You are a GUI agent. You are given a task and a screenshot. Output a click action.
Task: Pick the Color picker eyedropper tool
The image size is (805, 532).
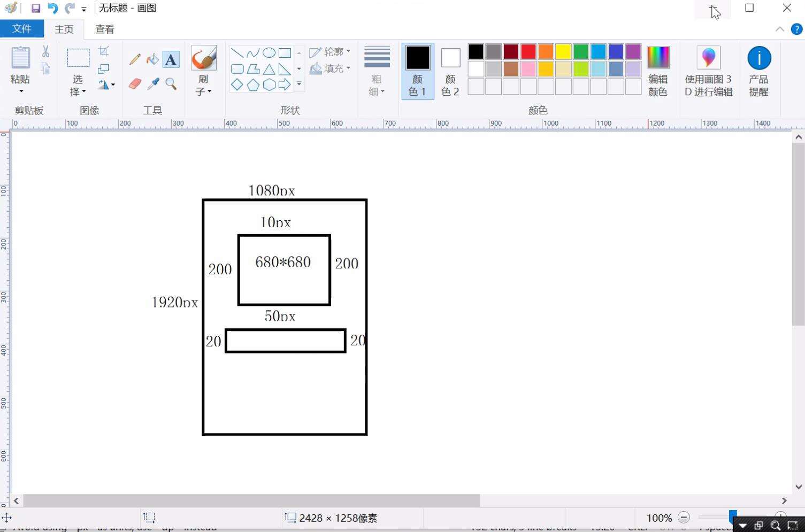pyautogui.click(x=153, y=84)
